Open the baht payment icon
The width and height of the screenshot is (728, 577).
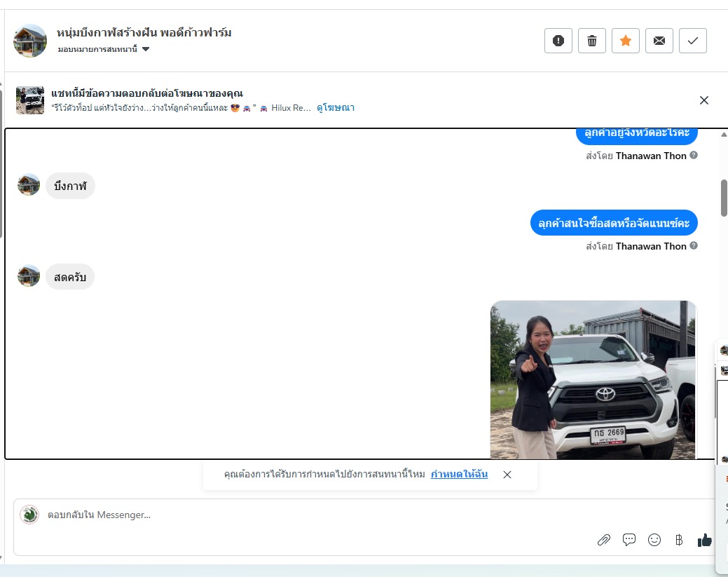(679, 540)
